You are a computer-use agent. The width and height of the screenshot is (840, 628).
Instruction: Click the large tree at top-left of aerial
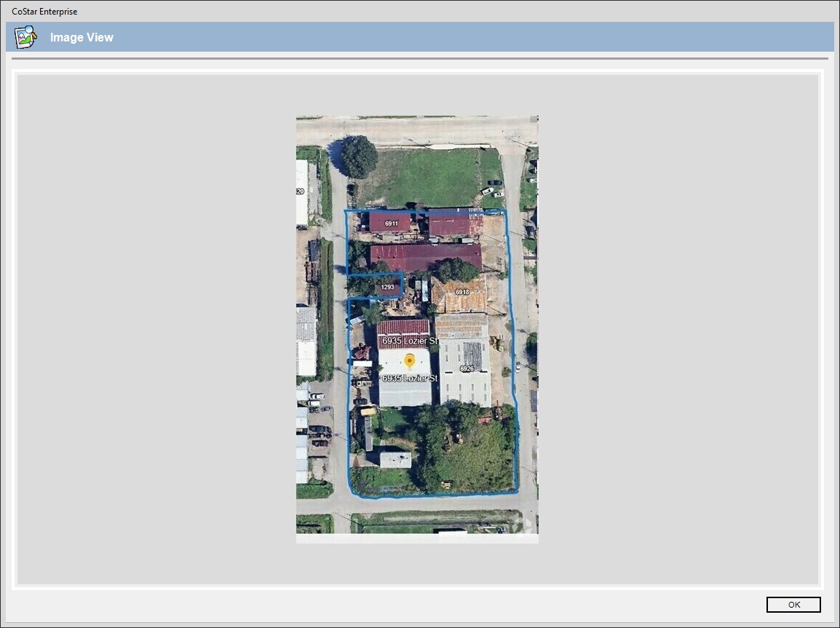(x=359, y=156)
